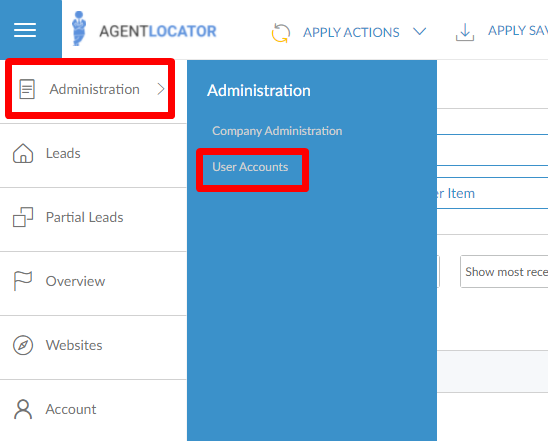Click the Apply Actions refresh icon

tap(281, 33)
